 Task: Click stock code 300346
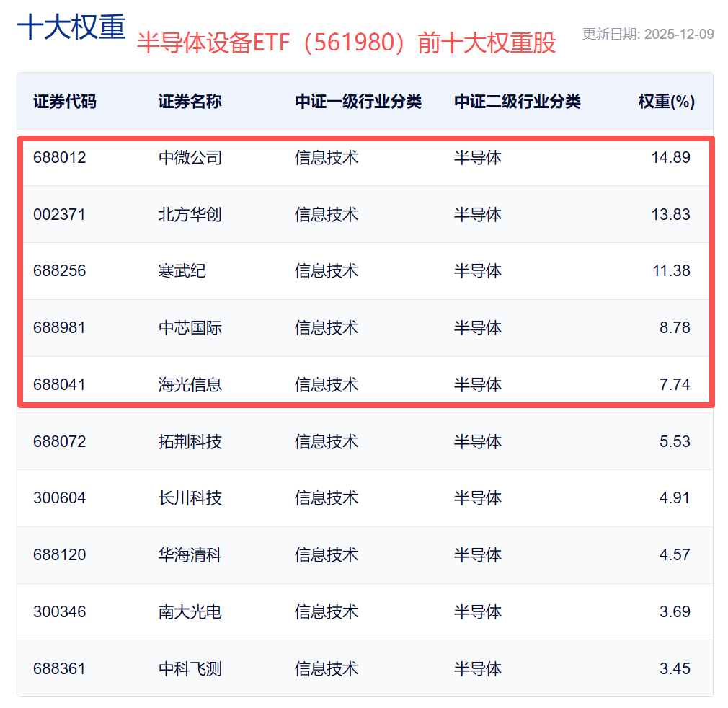pyautogui.click(x=59, y=612)
